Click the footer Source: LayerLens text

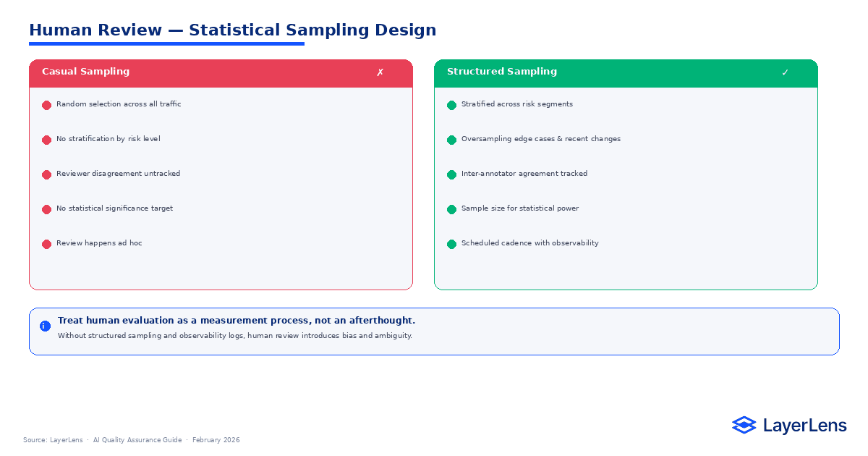53,440
